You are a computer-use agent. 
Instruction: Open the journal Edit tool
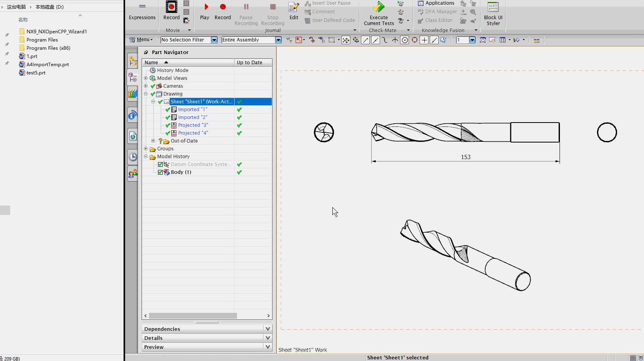[x=294, y=12]
